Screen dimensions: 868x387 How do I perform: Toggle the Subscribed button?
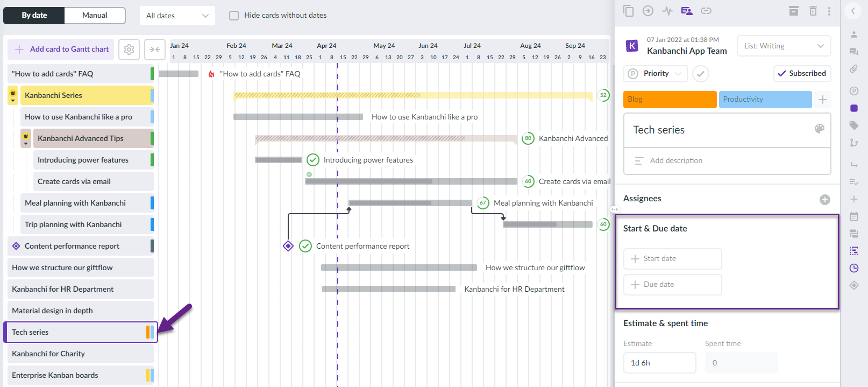[802, 74]
